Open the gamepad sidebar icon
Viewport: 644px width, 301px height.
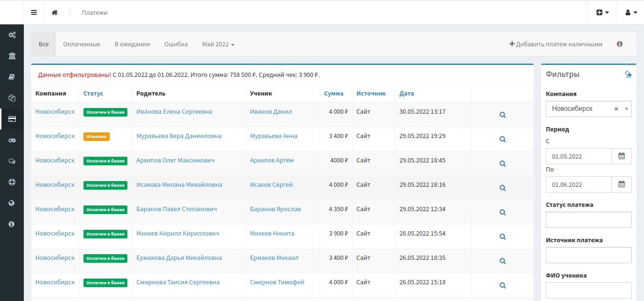pyautogui.click(x=12, y=140)
